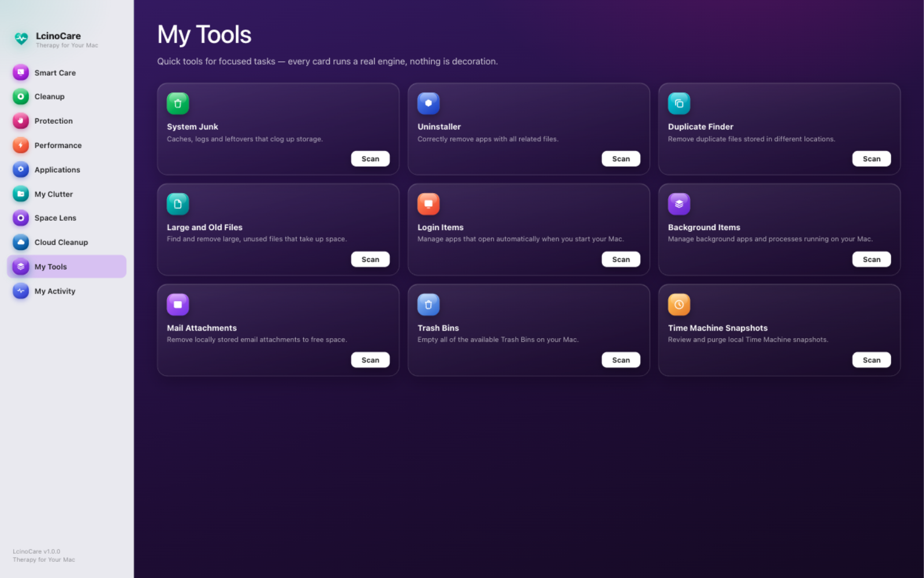The width and height of the screenshot is (924, 578).
Task: Click the My Tools page heading
Action: 204,35
